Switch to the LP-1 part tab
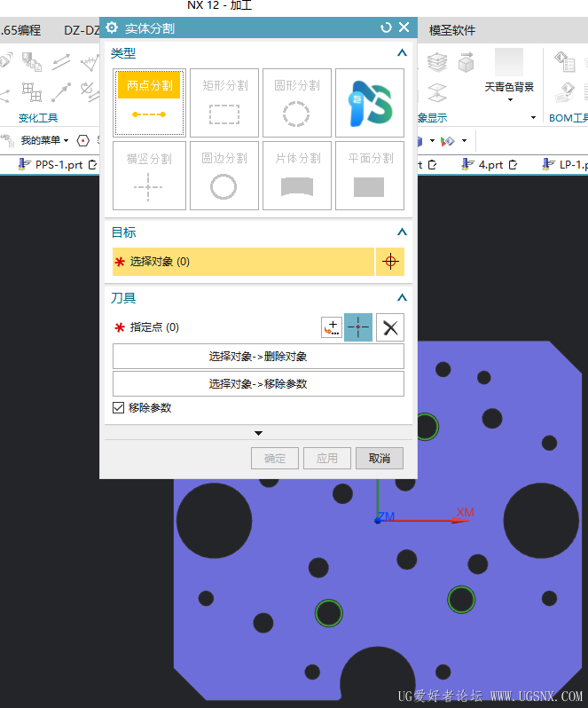 click(x=566, y=165)
